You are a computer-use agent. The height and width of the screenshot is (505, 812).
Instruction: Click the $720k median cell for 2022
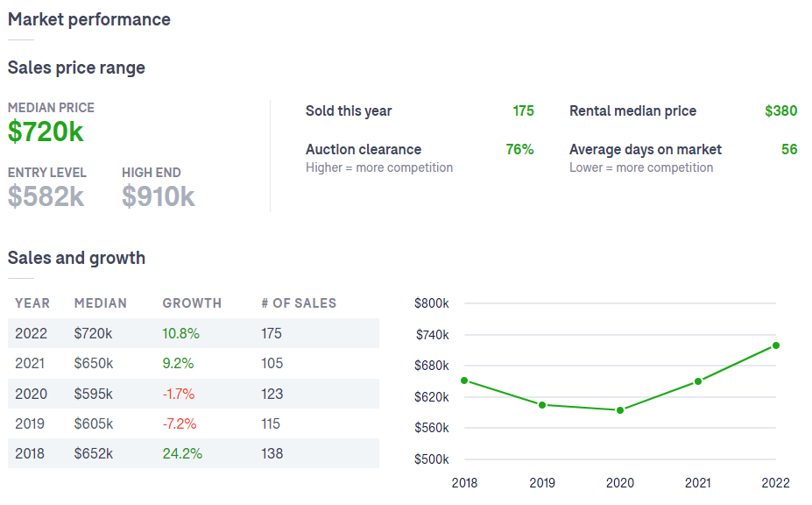93,333
